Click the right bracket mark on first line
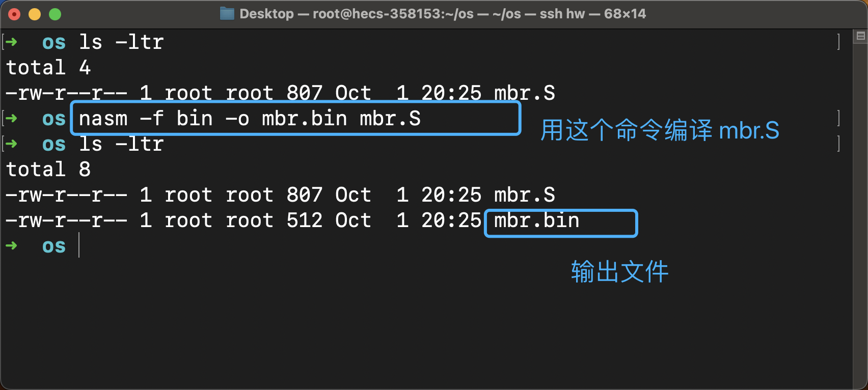Viewport: 868px width, 390px height. (838, 42)
